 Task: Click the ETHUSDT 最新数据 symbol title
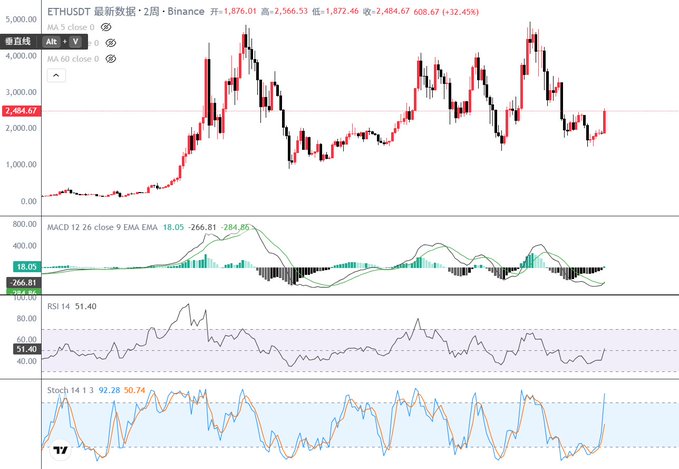[91, 11]
